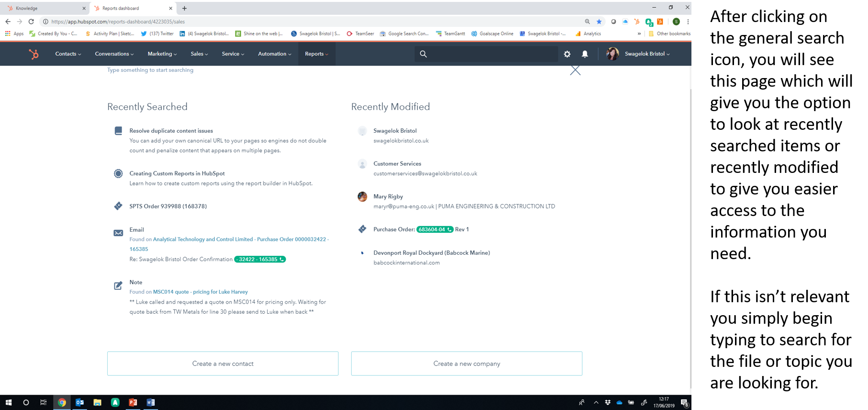Open Resolve duplicate content issues result

pos(171,131)
